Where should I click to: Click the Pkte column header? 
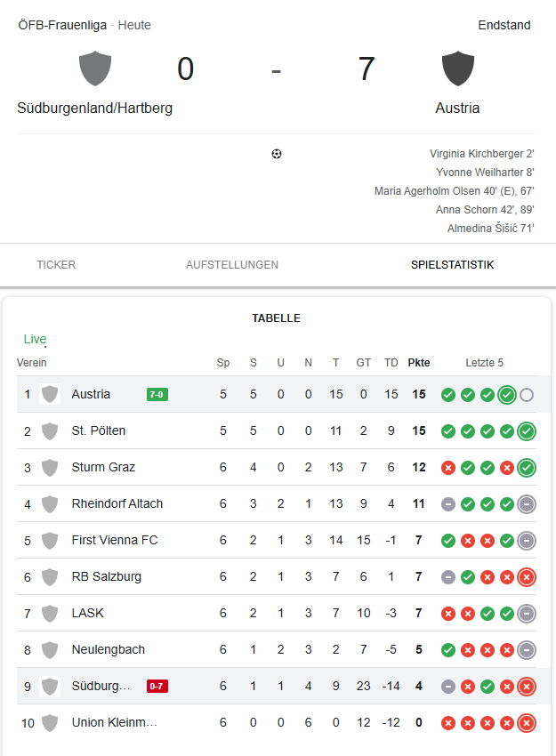[x=419, y=363]
